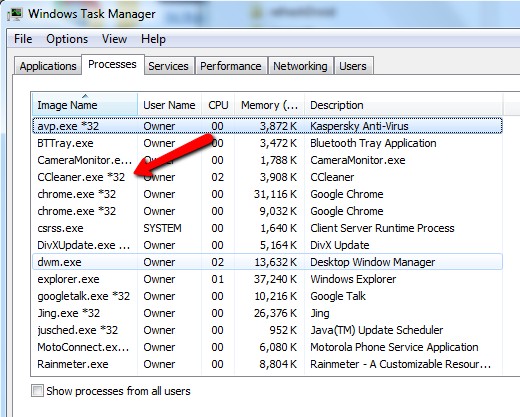
Task: Enable Show processes from all users
Action: [x=37, y=391]
